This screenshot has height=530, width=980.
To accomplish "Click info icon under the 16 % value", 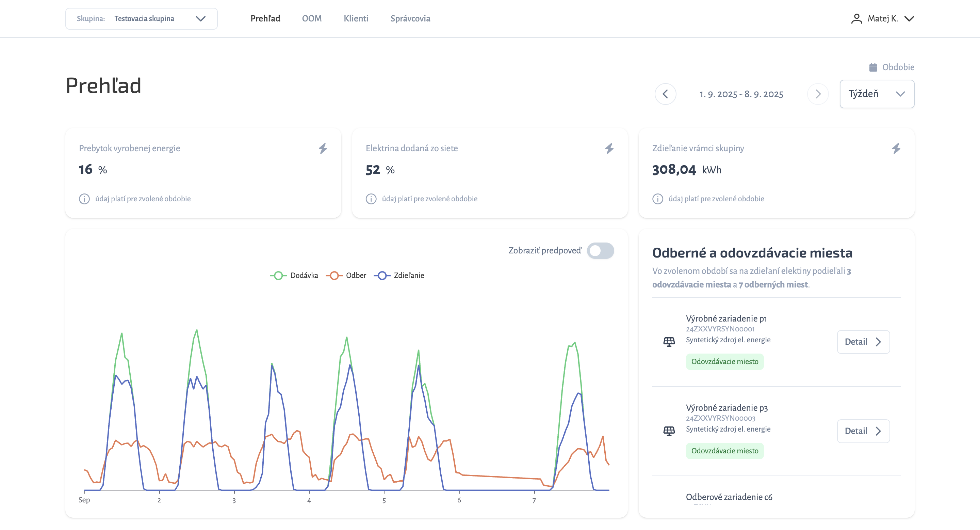I will (84, 199).
